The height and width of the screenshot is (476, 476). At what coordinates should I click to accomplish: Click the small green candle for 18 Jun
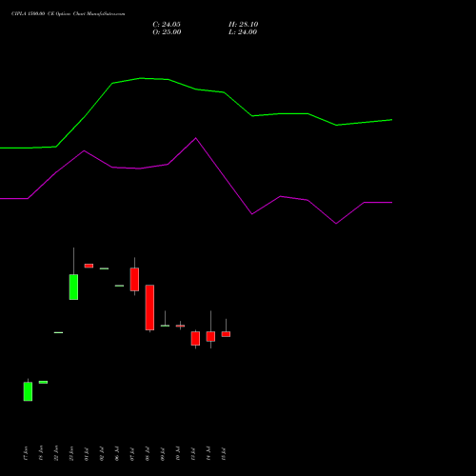(43, 382)
